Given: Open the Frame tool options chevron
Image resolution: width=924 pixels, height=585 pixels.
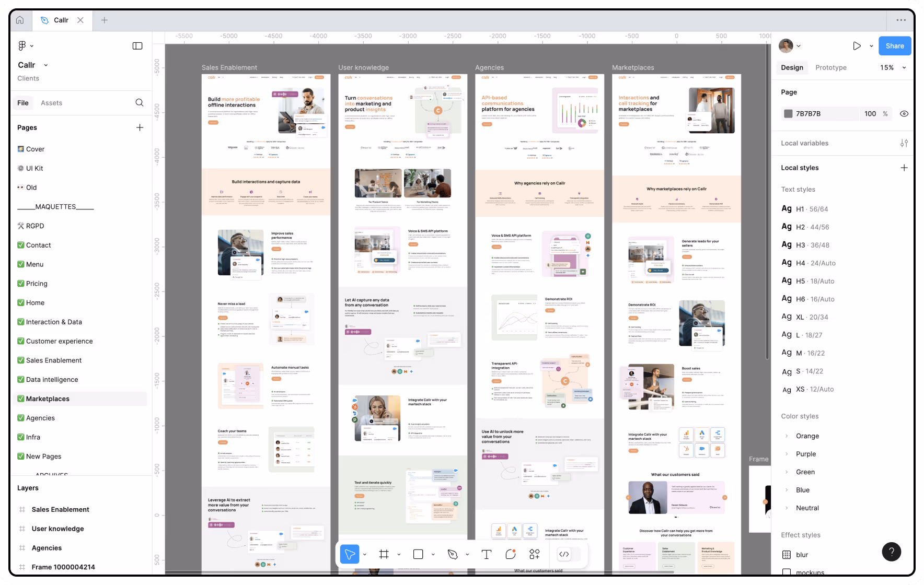Looking at the screenshot, I should point(399,554).
